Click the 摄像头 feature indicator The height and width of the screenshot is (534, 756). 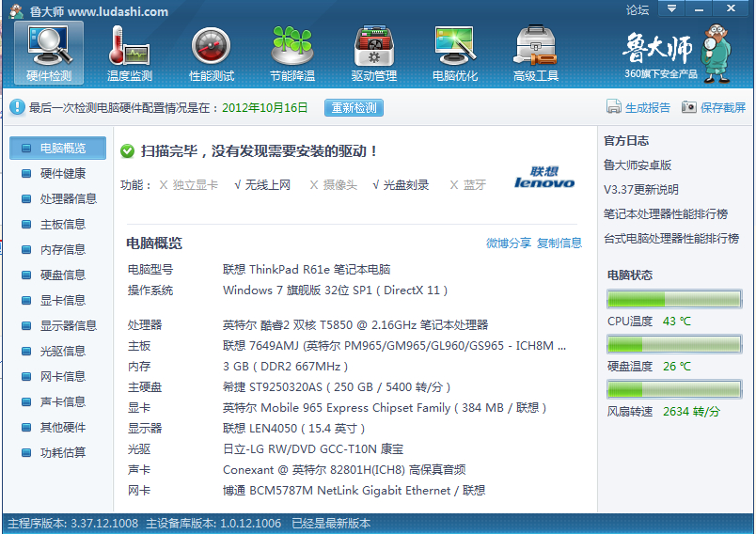tap(334, 185)
